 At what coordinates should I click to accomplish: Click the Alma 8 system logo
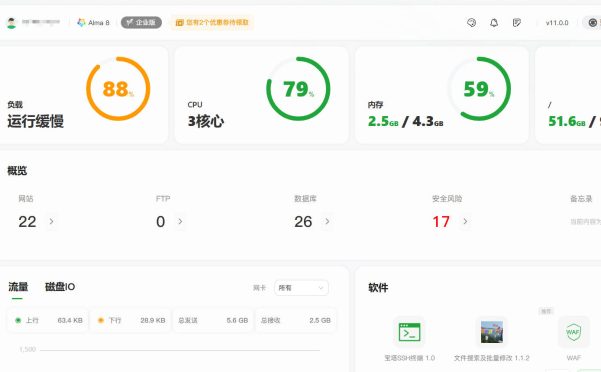point(81,23)
